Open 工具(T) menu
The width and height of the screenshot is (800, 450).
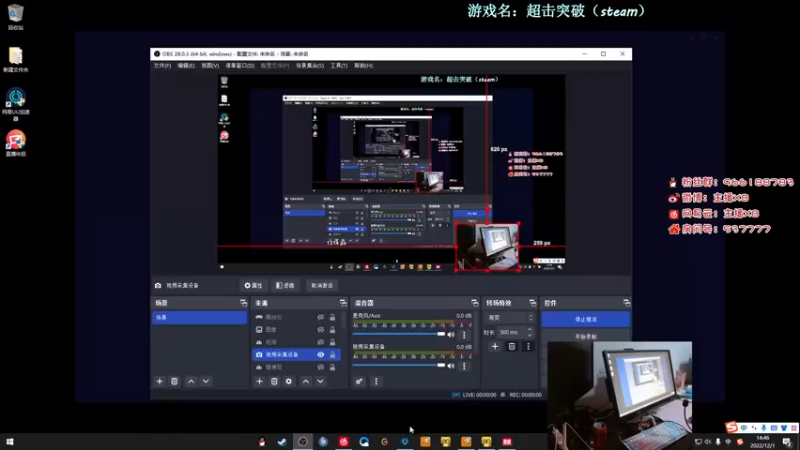[x=339, y=66]
